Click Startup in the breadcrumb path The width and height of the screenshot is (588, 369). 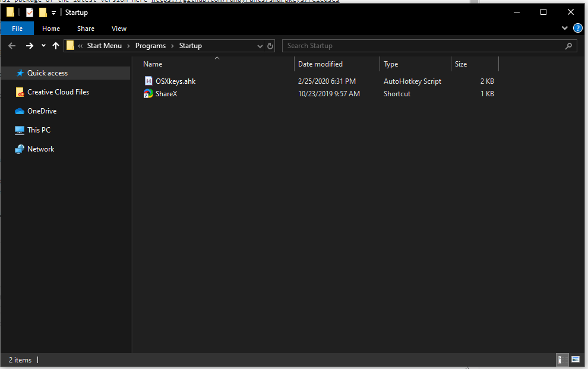coord(191,46)
